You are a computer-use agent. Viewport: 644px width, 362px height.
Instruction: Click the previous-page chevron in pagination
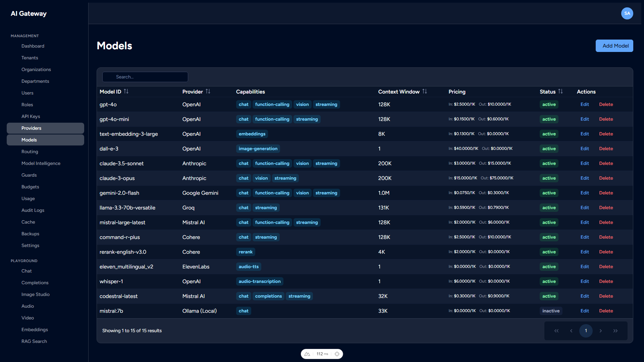tap(571, 331)
